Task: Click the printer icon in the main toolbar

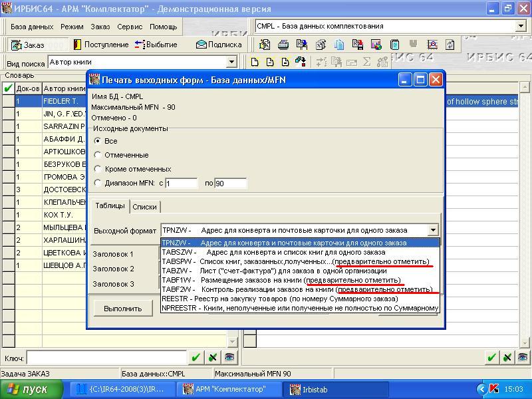Action: (283, 45)
